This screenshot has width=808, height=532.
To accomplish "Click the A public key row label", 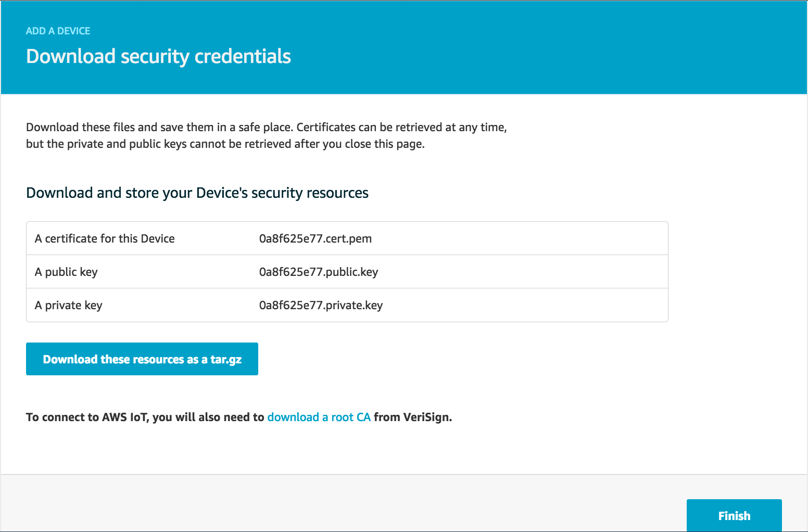I will coord(66,272).
